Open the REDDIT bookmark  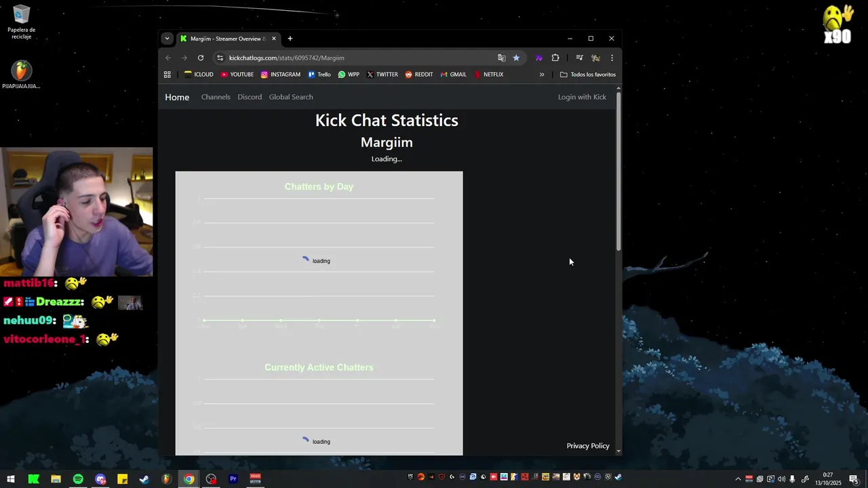coord(419,75)
